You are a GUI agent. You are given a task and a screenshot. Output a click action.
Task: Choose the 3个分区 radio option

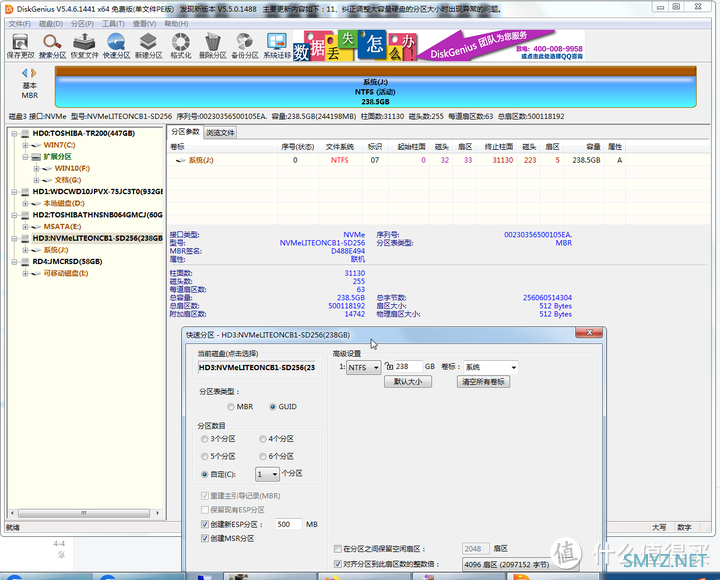pos(204,439)
